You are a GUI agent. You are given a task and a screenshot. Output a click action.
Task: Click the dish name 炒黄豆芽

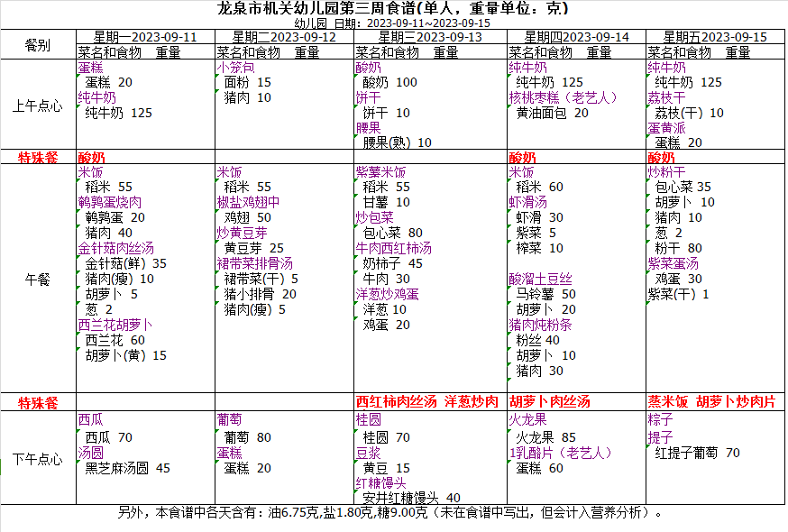pos(242,233)
